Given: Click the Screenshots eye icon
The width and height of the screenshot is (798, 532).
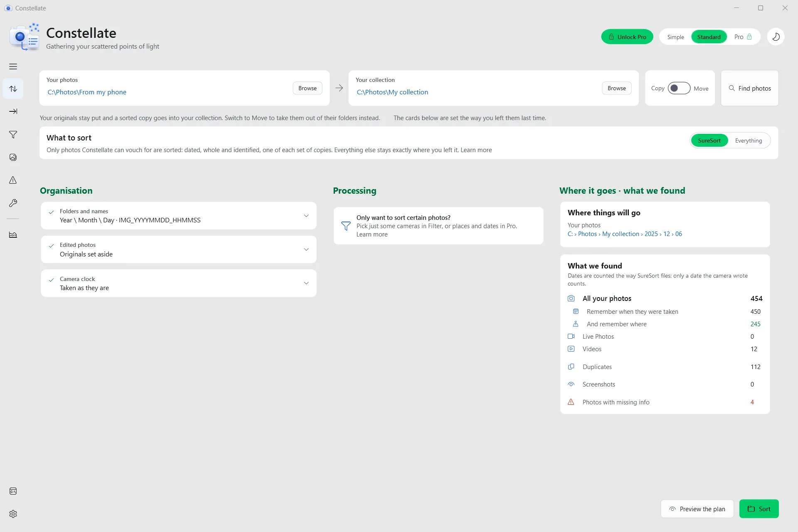Looking at the screenshot, I should [571, 384].
